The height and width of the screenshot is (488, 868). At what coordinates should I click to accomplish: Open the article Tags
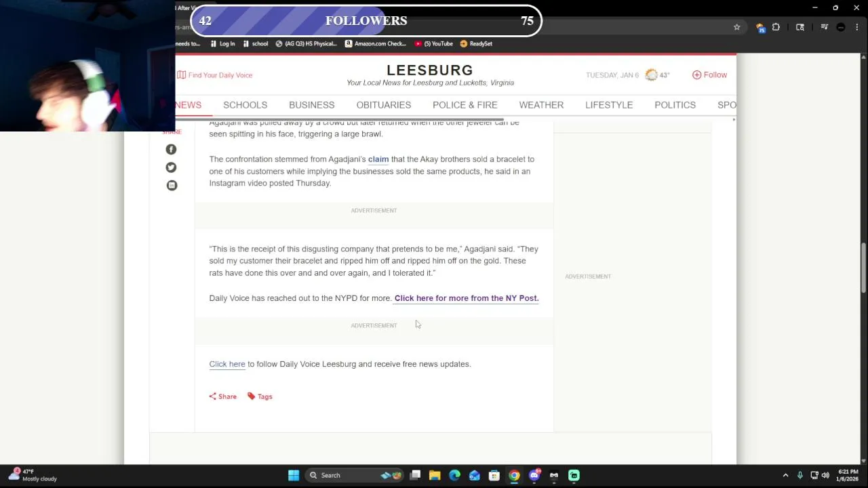[x=260, y=396]
